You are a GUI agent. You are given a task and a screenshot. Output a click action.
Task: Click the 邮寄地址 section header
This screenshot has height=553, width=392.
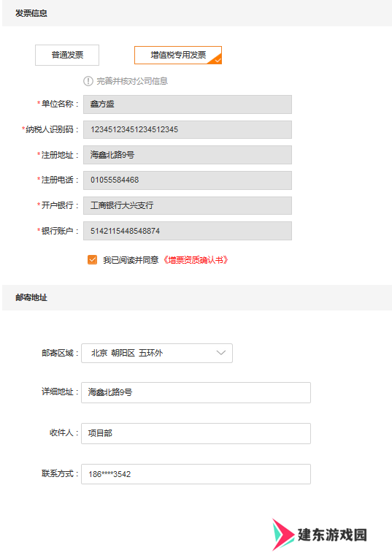(x=31, y=297)
